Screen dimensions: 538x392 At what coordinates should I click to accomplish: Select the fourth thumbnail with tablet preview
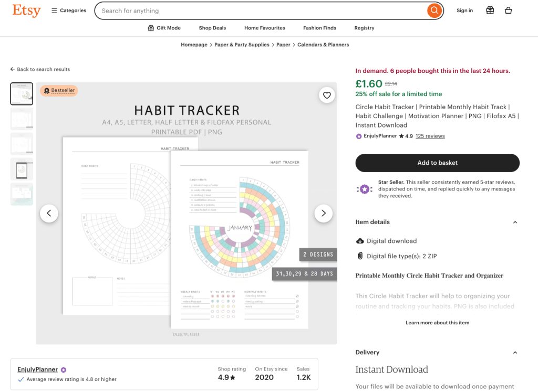point(22,169)
